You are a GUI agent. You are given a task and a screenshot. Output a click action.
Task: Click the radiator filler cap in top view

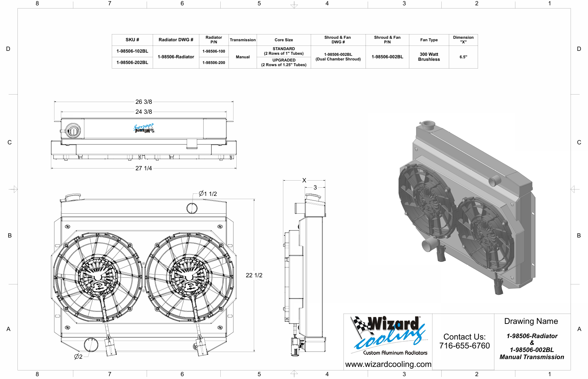[73, 130]
